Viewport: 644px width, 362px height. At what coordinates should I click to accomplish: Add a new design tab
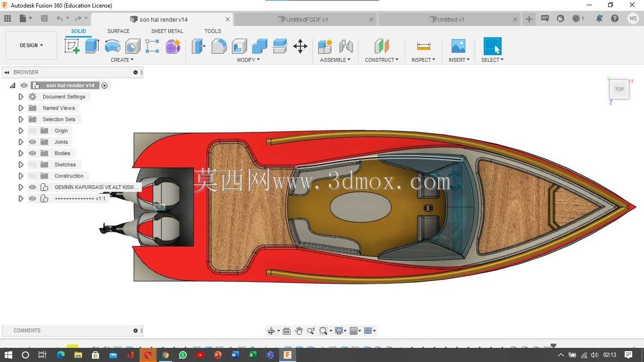[529, 19]
